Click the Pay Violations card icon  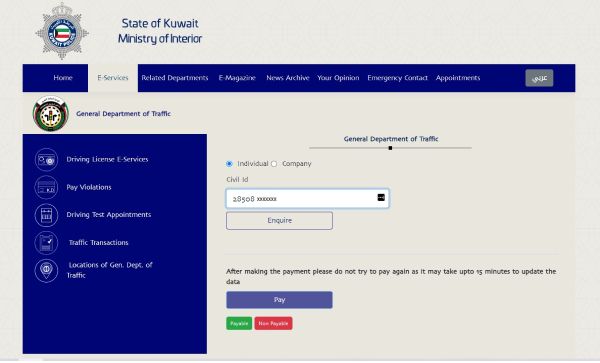(x=46, y=187)
